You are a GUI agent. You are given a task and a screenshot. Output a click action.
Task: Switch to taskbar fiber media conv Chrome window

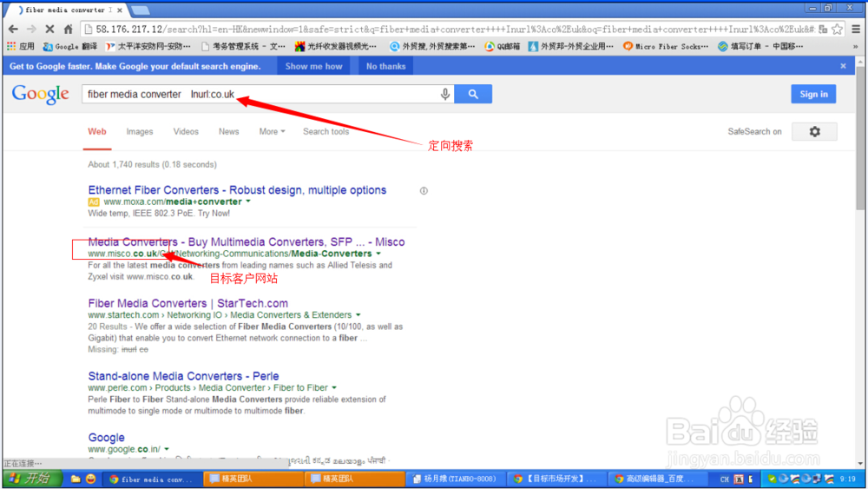point(152,479)
